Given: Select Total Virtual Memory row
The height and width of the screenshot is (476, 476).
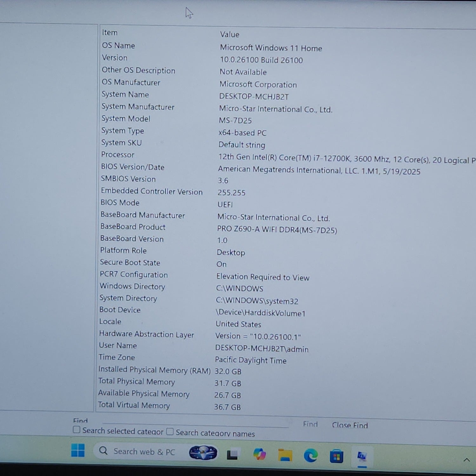Looking at the screenshot, I should pyautogui.click(x=134, y=405).
